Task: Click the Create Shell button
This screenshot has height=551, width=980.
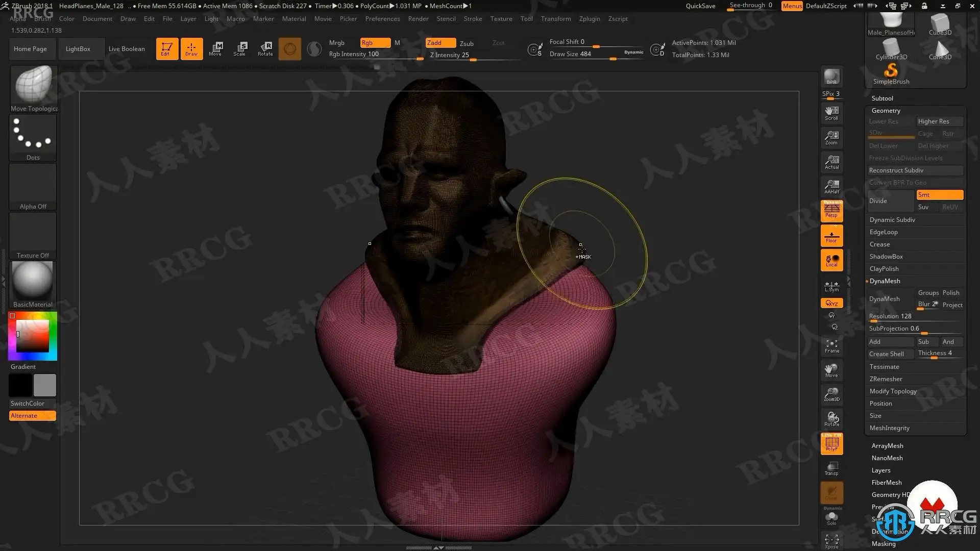Action: pyautogui.click(x=891, y=354)
